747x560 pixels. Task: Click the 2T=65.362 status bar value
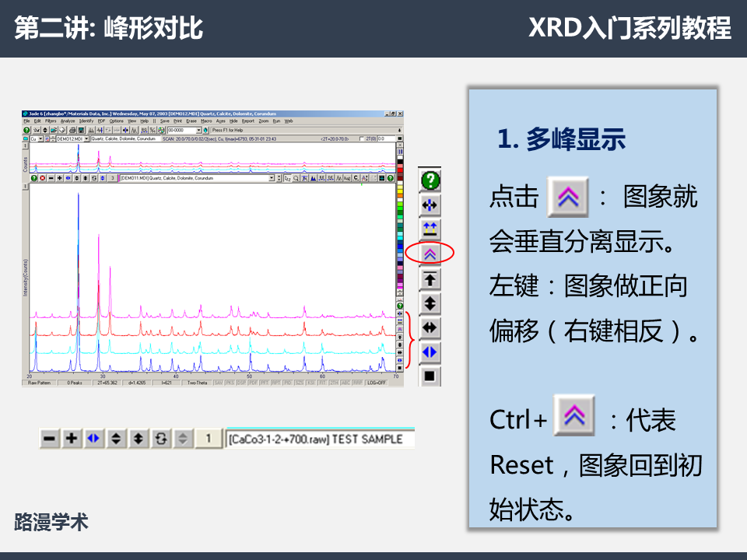pyautogui.click(x=107, y=383)
